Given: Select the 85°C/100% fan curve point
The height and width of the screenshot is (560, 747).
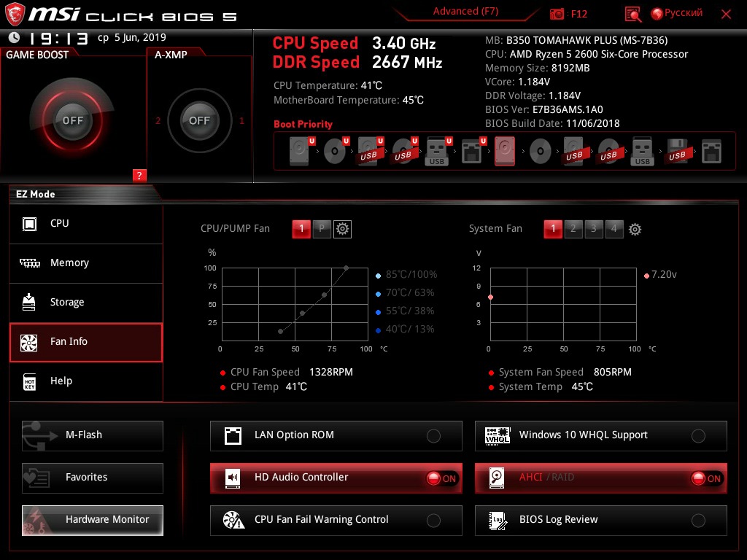Looking at the screenshot, I should click(347, 268).
